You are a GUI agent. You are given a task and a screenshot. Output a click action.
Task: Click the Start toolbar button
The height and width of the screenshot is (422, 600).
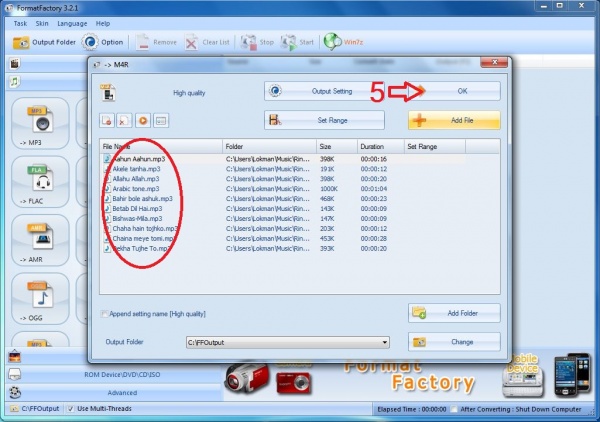pos(297,42)
